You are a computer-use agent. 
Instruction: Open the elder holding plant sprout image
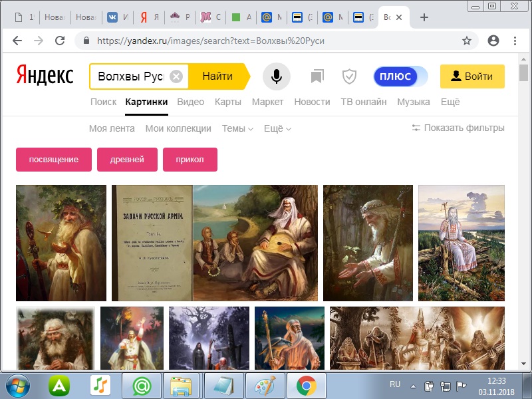[x=368, y=243]
